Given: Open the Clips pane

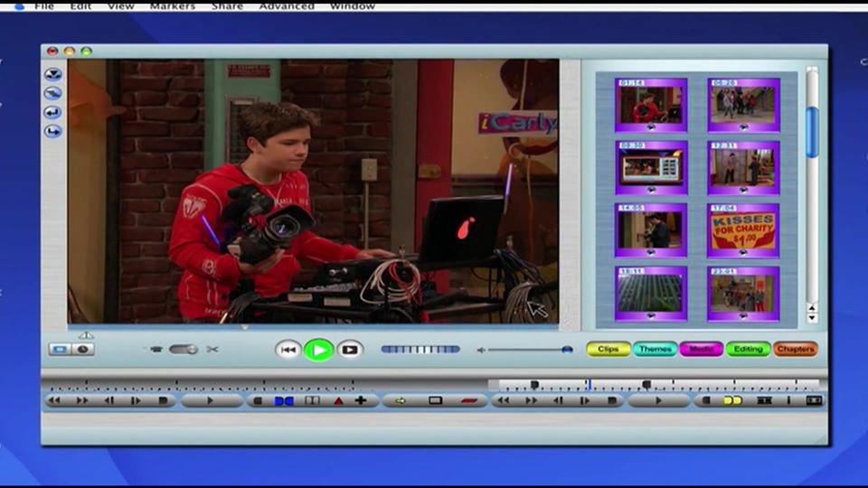Looking at the screenshot, I should 608,349.
